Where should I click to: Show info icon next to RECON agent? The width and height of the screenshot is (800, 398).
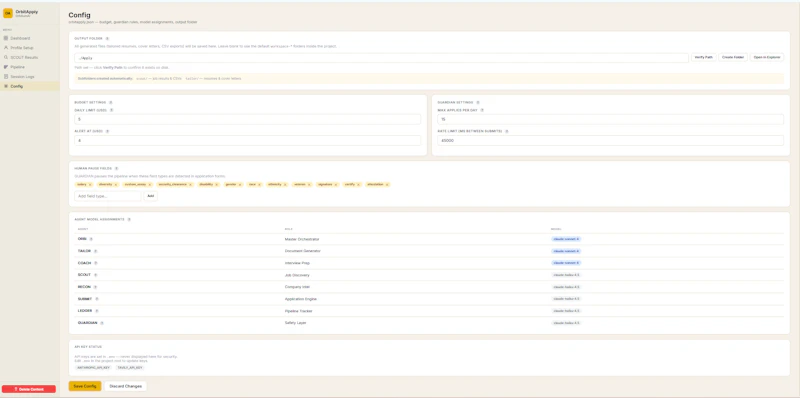[95, 287]
